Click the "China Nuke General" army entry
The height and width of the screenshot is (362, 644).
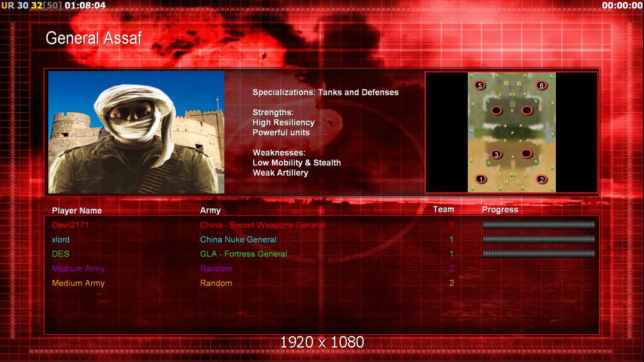[x=238, y=240]
